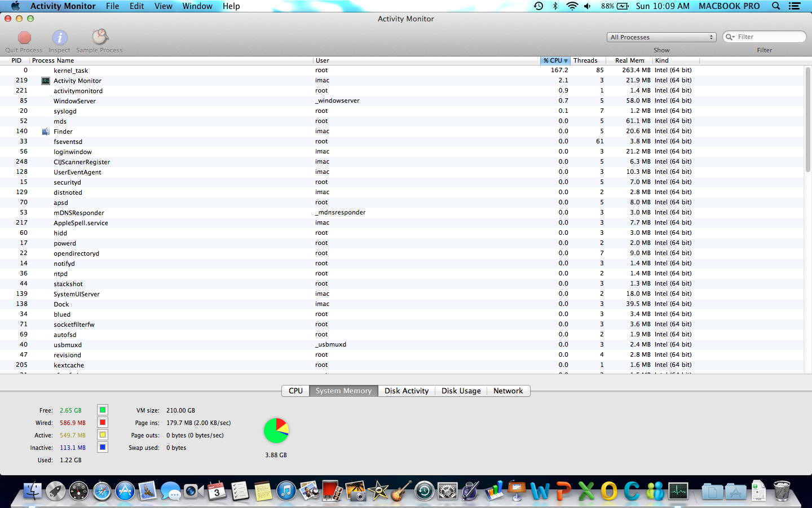The height and width of the screenshot is (508, 812).
Task: Sort by Real Mem column header
Action: click(x=629, y=60)
